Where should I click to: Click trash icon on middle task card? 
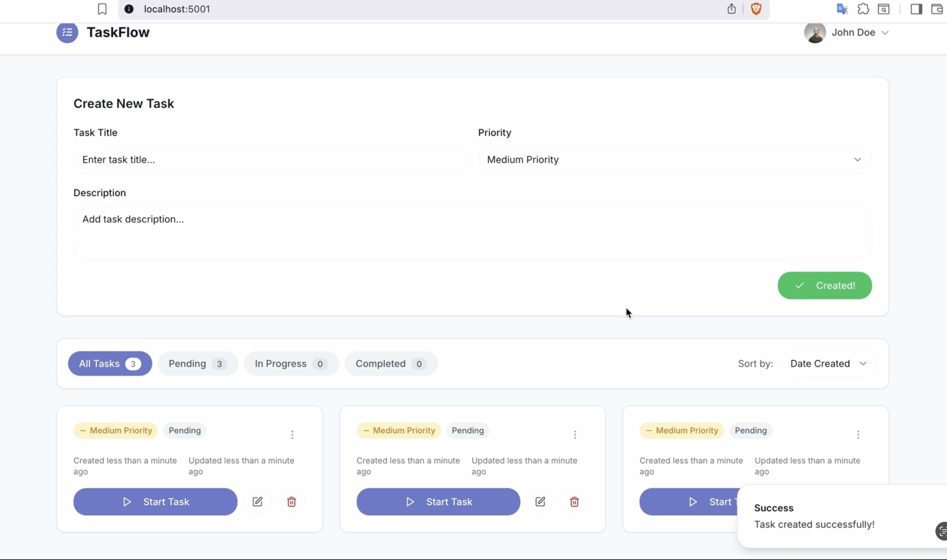574,502
